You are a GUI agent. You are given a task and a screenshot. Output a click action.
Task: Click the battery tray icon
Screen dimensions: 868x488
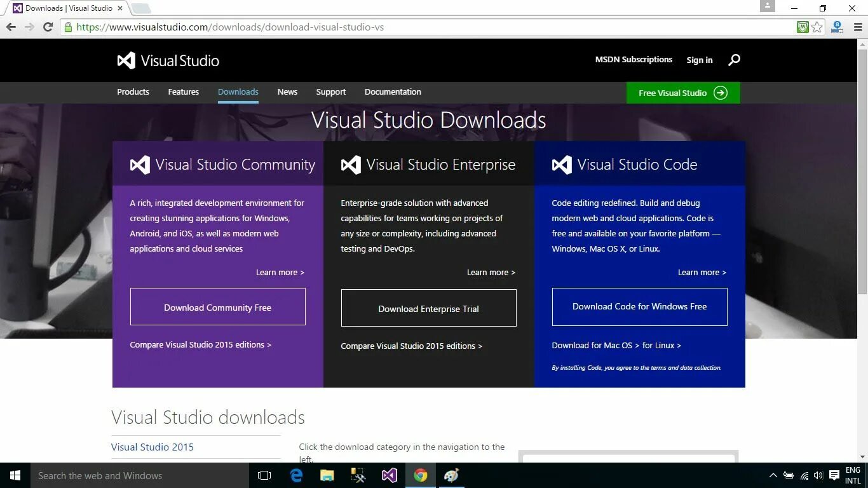(789, 475)
